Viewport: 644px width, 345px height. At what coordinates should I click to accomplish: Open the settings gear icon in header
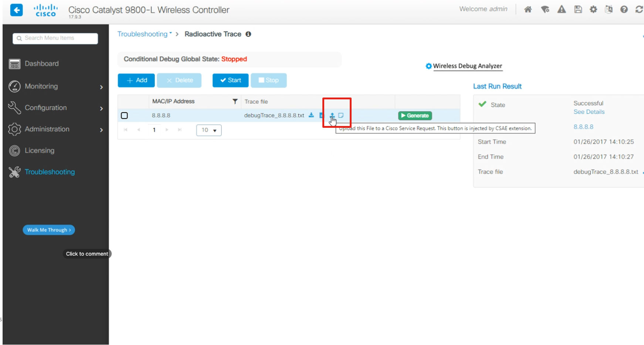593,9
